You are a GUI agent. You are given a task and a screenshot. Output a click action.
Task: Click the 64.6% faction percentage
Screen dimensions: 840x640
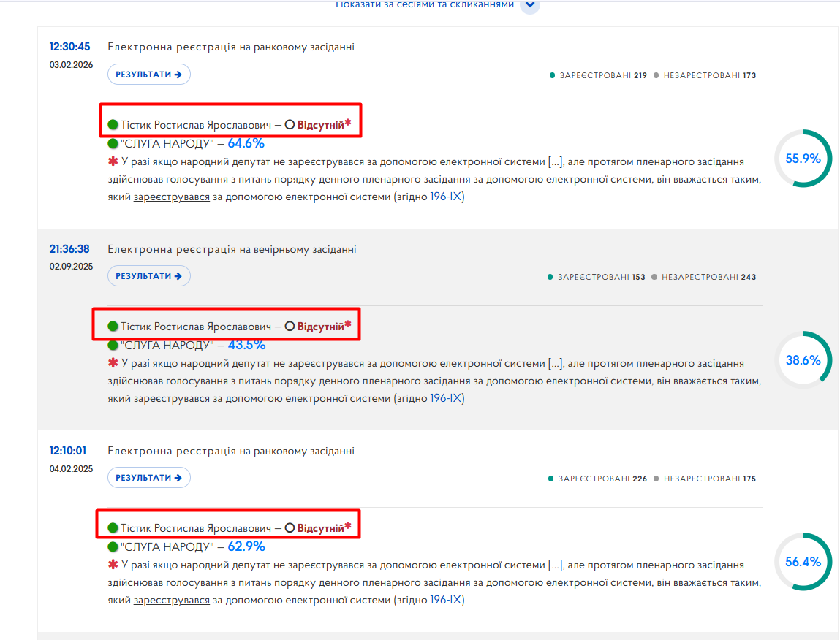[x=246, y=143]
